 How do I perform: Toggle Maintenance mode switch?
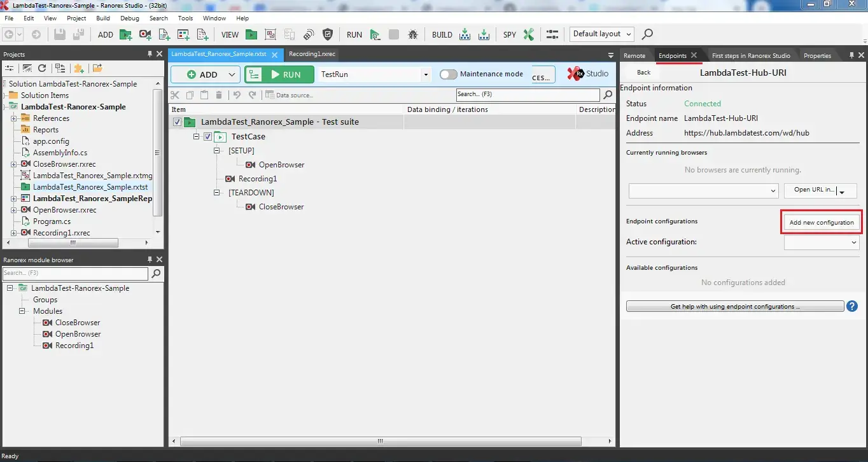click(x=448, y=74)
